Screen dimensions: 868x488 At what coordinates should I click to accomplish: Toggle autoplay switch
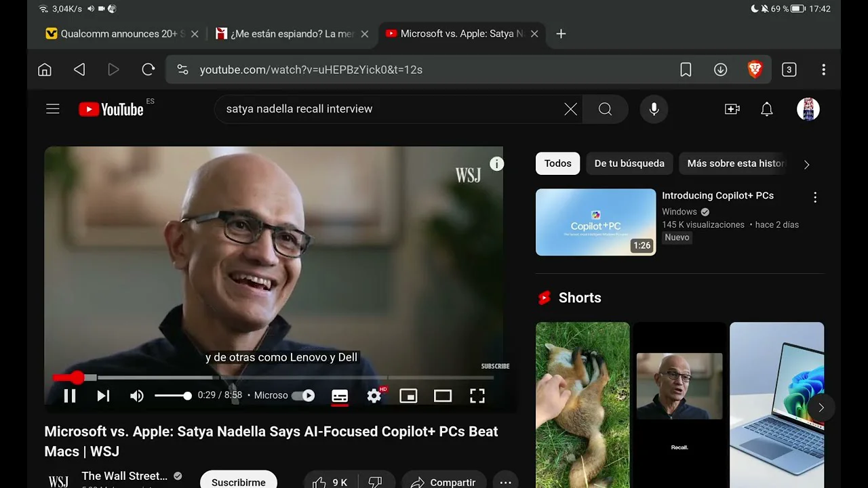[x=304, y=396]
